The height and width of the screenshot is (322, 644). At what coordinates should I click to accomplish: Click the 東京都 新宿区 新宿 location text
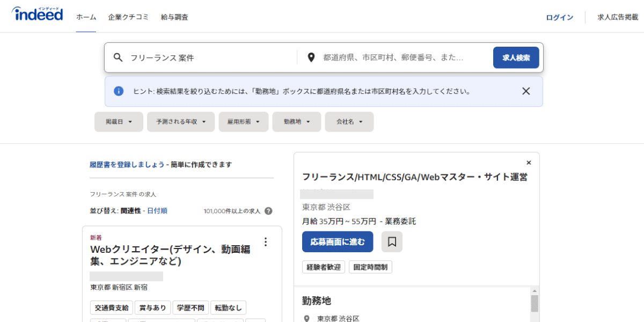(x=119, y=288)
